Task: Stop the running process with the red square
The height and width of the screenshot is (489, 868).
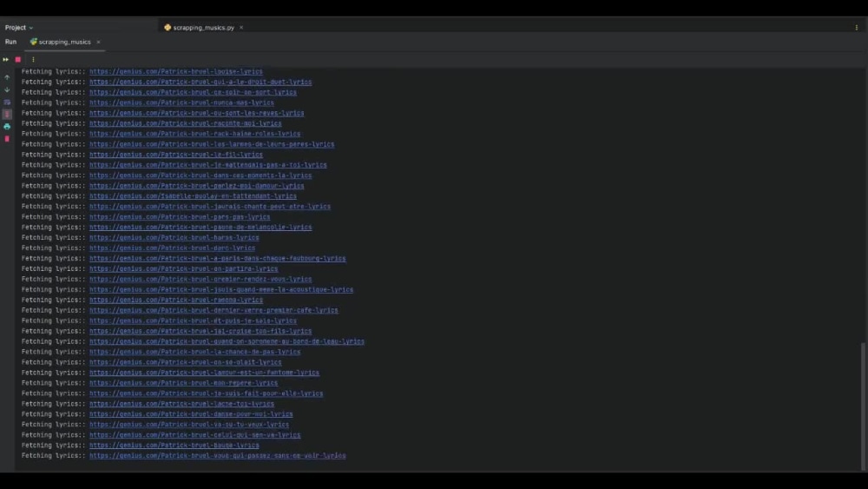Action: pos(17,59)
